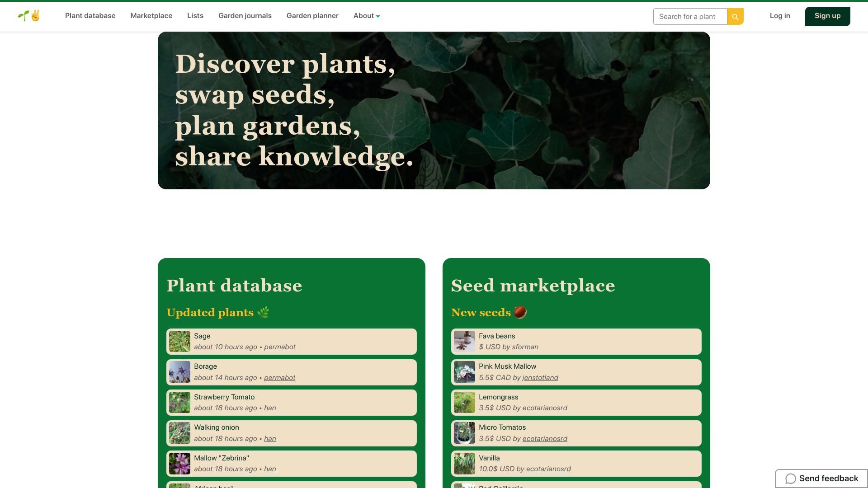The height and width of the screenshot is (488, 868).
Task: Open the Walking onion thumbnail
Action: click(179, 433)
